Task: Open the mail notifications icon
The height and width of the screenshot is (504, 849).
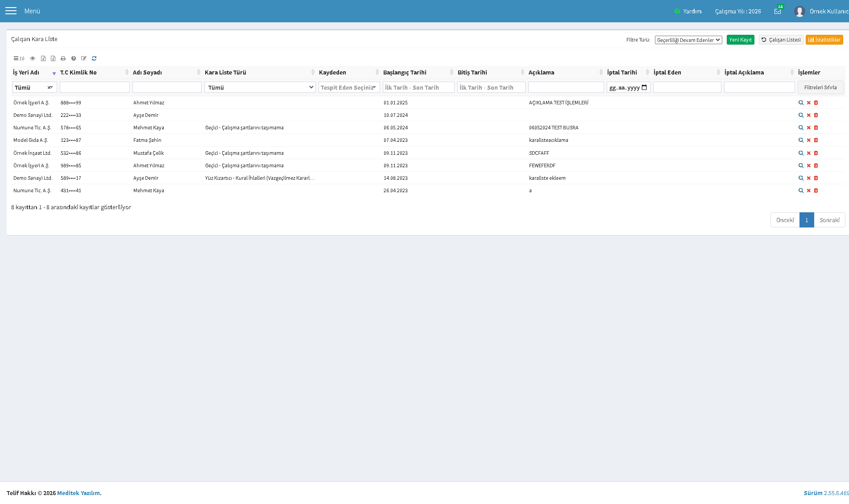Action: pyautogui.click(x=778, y=11)
